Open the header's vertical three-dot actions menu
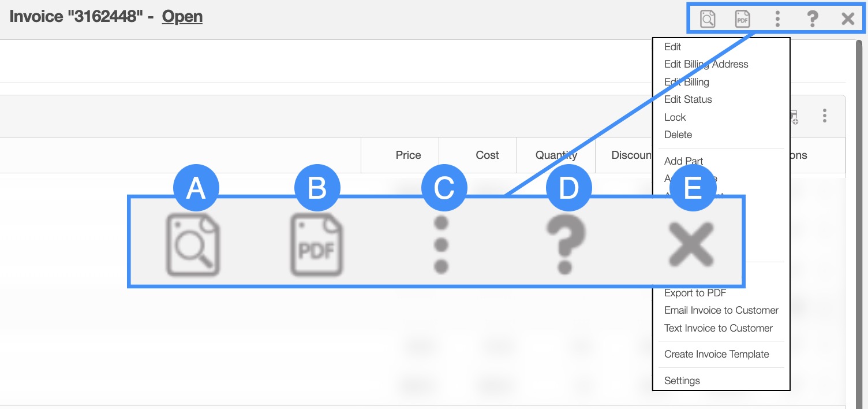The image size is (868, 409). click(777, 19)
